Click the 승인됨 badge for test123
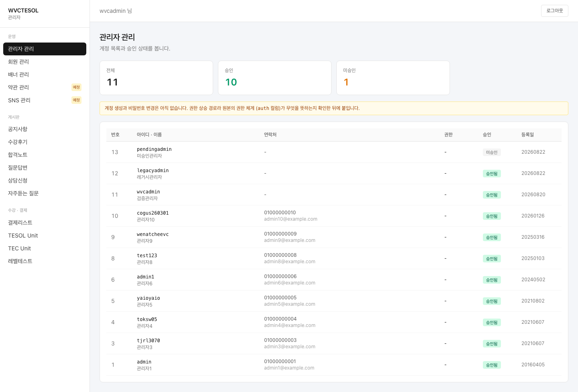 pyautogui.click(x=492, y=259)
